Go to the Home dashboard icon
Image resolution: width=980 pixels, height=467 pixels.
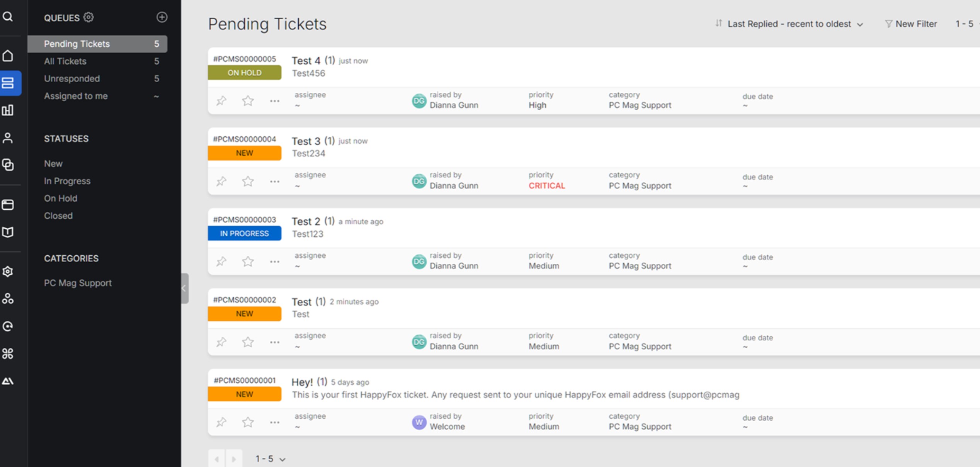(9, 56)
